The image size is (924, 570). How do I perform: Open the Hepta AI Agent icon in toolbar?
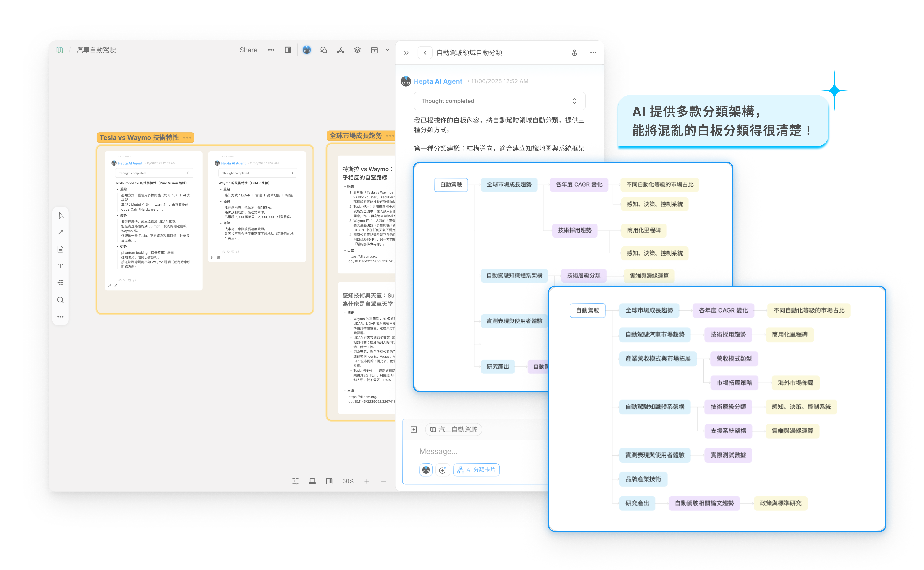coord(307,50)
